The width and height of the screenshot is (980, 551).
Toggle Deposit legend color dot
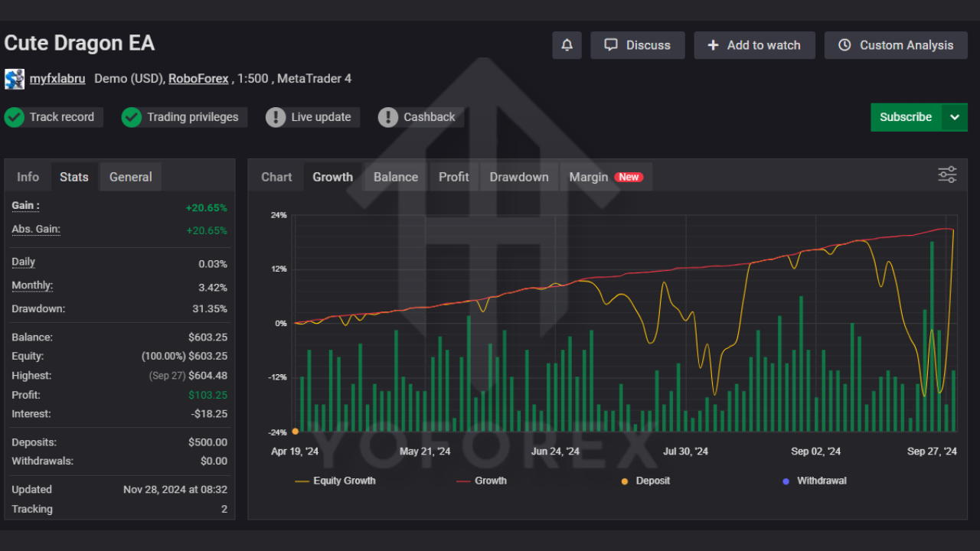pyautogui.click(x=625, y=481)
